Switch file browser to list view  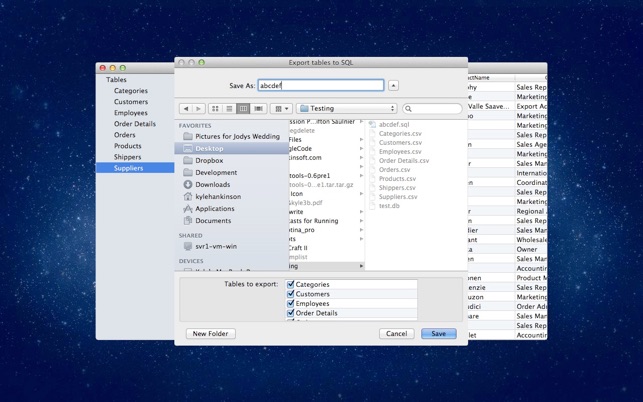pyautogui.click(x=229, y=108)
